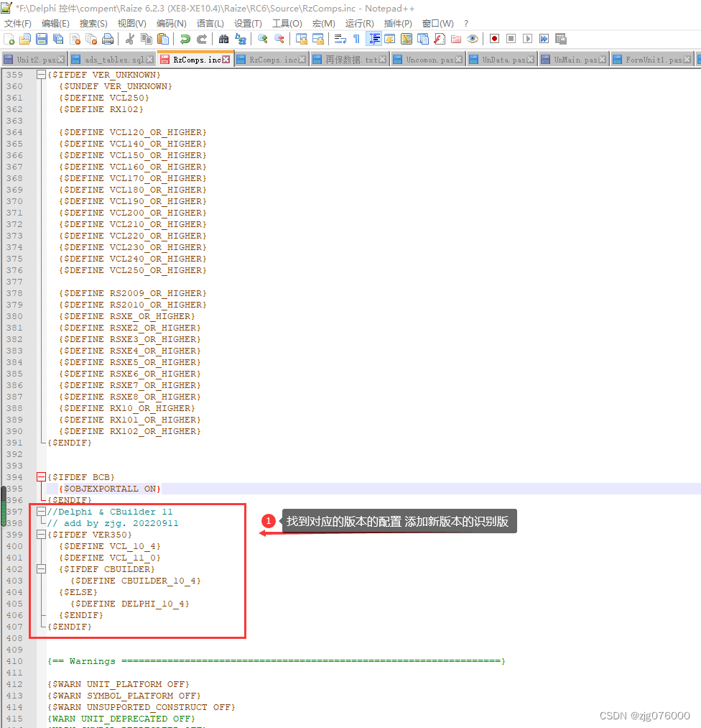The height and width of the screenshot is (728, 701).
Task: Toggle Show All Characters paragraph icon
Action: tap(356, 38)
